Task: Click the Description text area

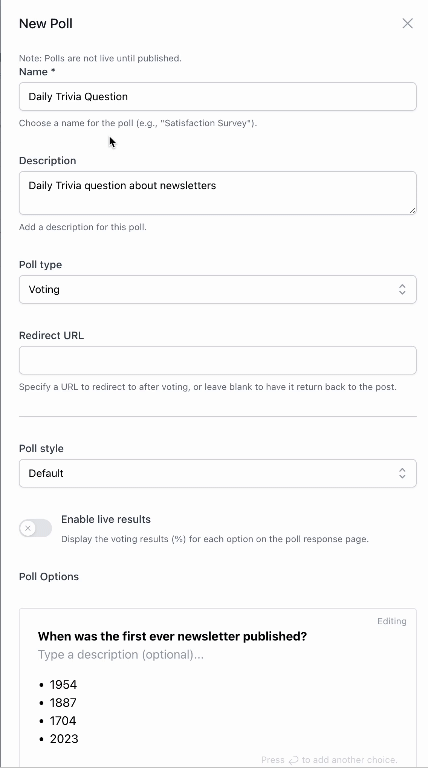Action: click(218, 193)
